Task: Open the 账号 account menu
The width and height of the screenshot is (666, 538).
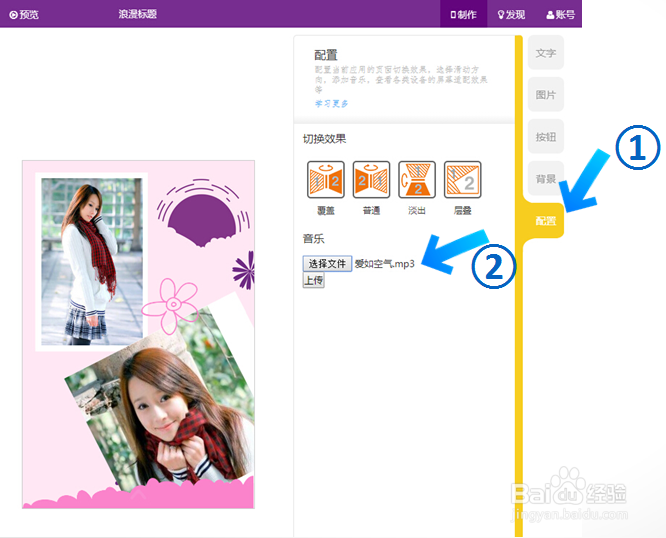Action: (560, 14)
